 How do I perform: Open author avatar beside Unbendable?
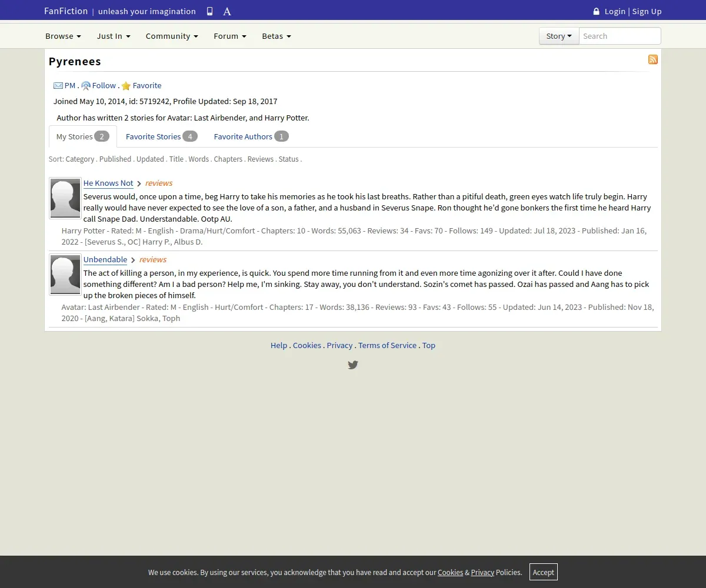[x=65, y=275]
